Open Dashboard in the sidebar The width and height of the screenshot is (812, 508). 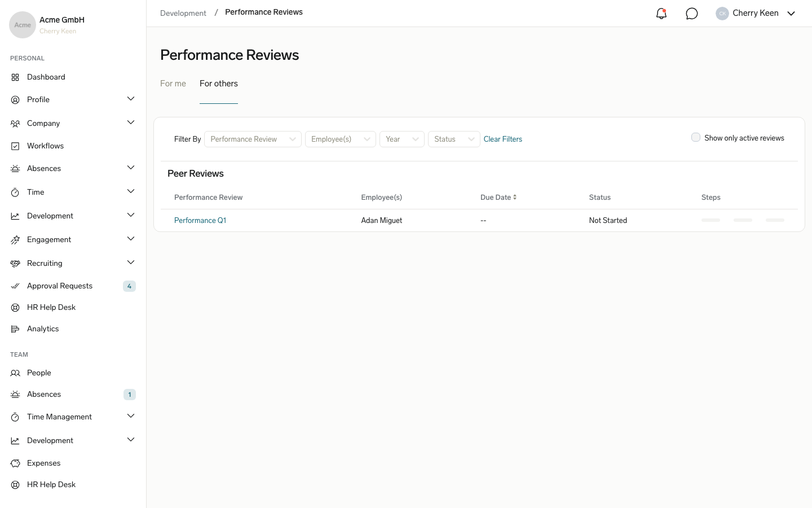coord(46,77)
